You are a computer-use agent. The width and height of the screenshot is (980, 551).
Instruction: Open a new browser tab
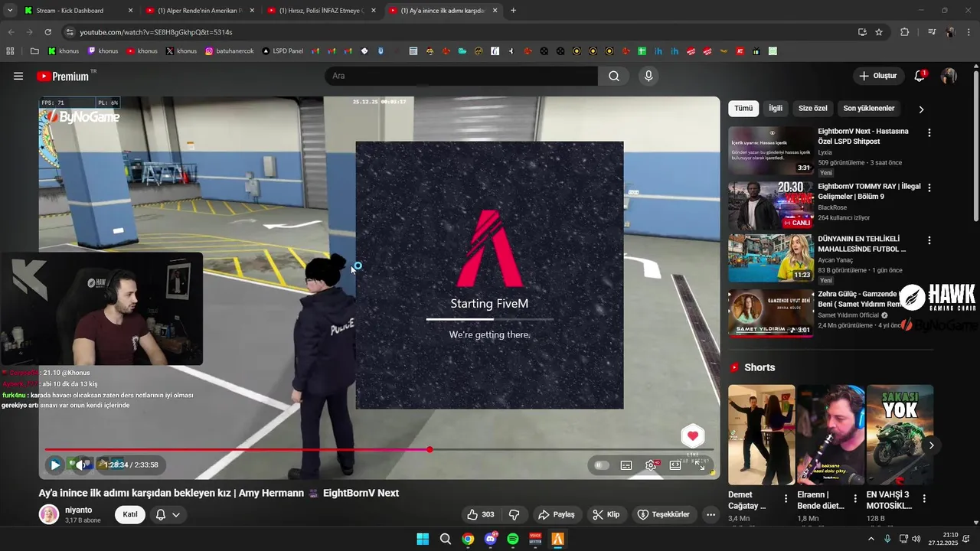pyautogui.click(x=513, y=11)
